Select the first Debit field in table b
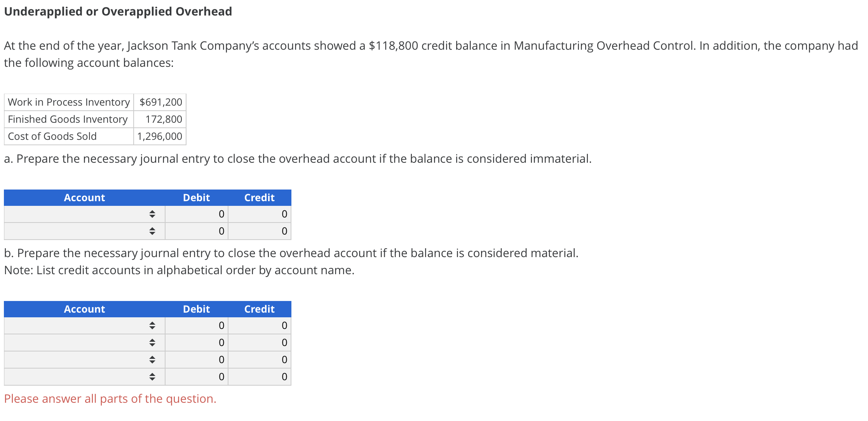The image size is (868, 421). pos(196,325)
